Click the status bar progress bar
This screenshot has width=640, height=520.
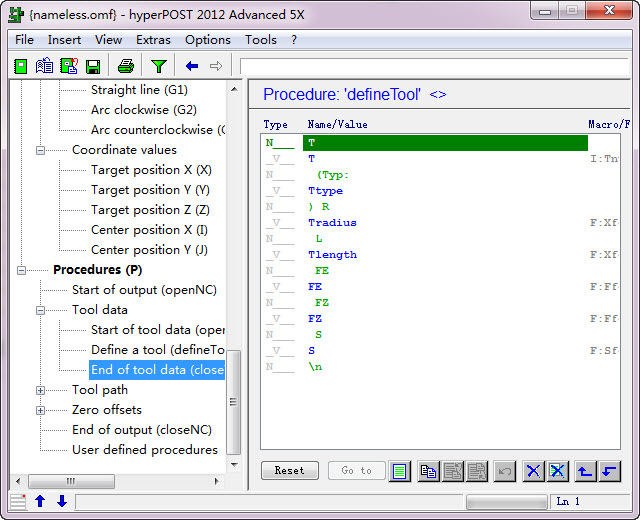507,502
